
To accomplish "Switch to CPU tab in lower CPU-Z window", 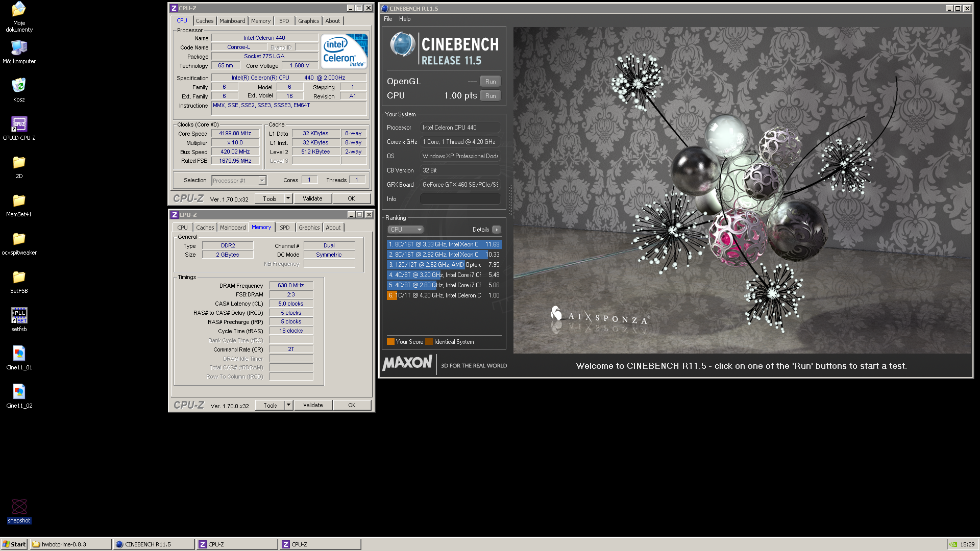I will [183, 228].
